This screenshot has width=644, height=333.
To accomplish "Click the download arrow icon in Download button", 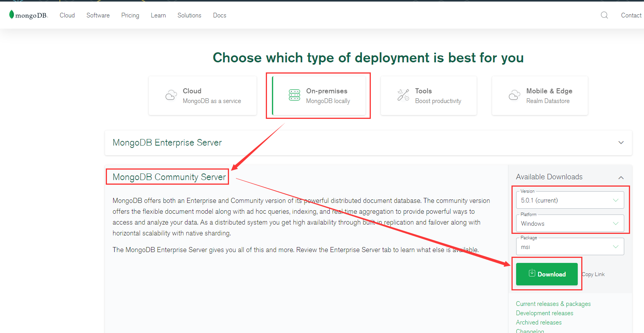I will coord(532,273).
